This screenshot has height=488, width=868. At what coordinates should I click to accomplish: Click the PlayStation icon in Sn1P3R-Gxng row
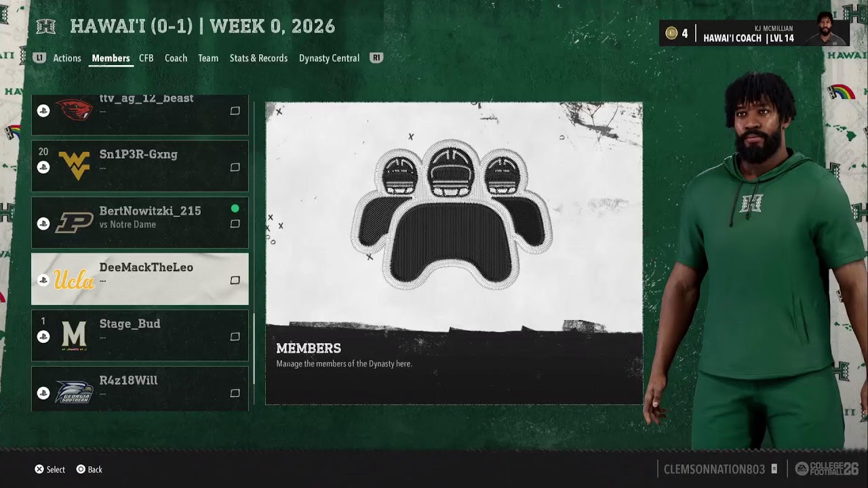[x=43, y=167]
